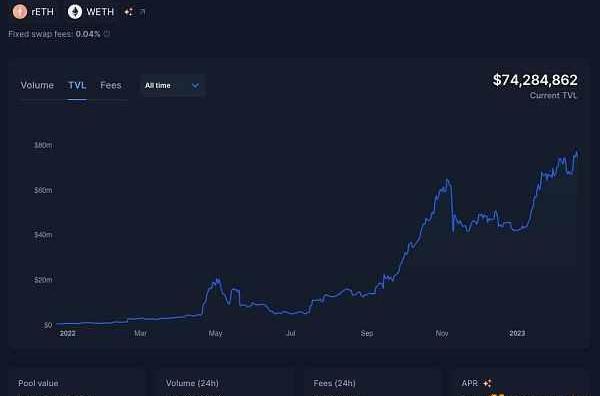
Task: Click the chart line peak near Nov
Action: [x=447, y=179]
